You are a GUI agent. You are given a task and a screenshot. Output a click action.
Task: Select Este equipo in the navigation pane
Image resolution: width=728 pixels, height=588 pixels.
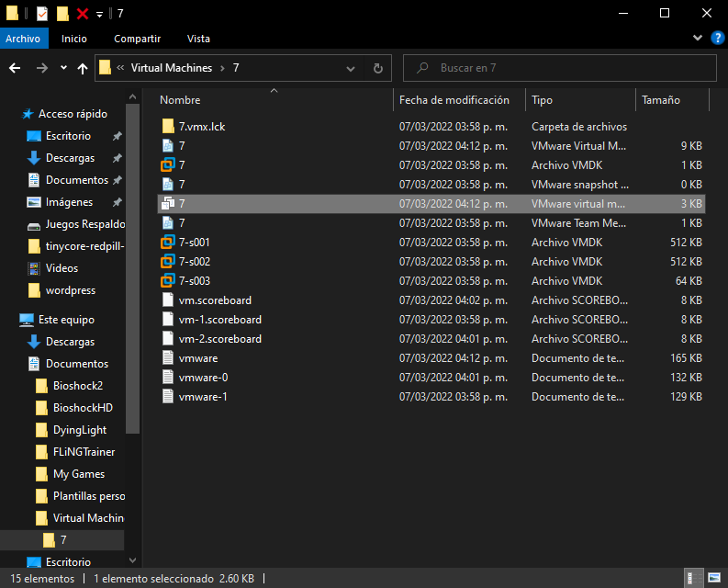(x=66, y=320)
